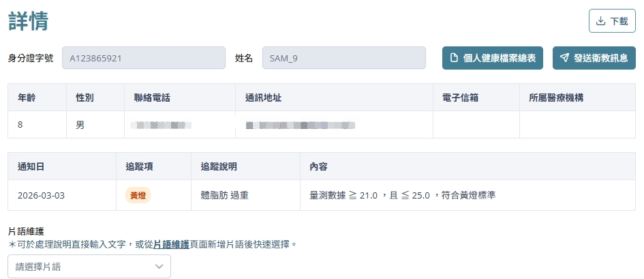Select the 通知日 column header
Screen dimensions: 644x279
(31, 166)
